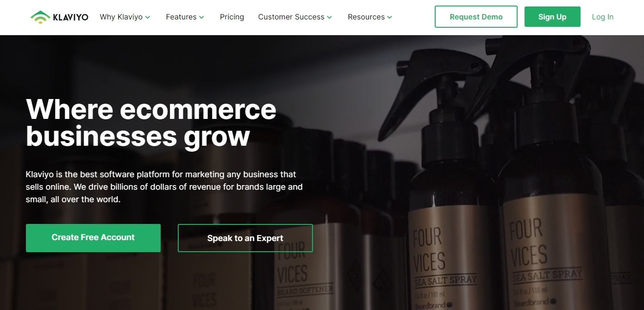Image resolution: width=644 pixels, height=310 pixels.
Task: Click the Create Free Account button
Action: [93, 238]
